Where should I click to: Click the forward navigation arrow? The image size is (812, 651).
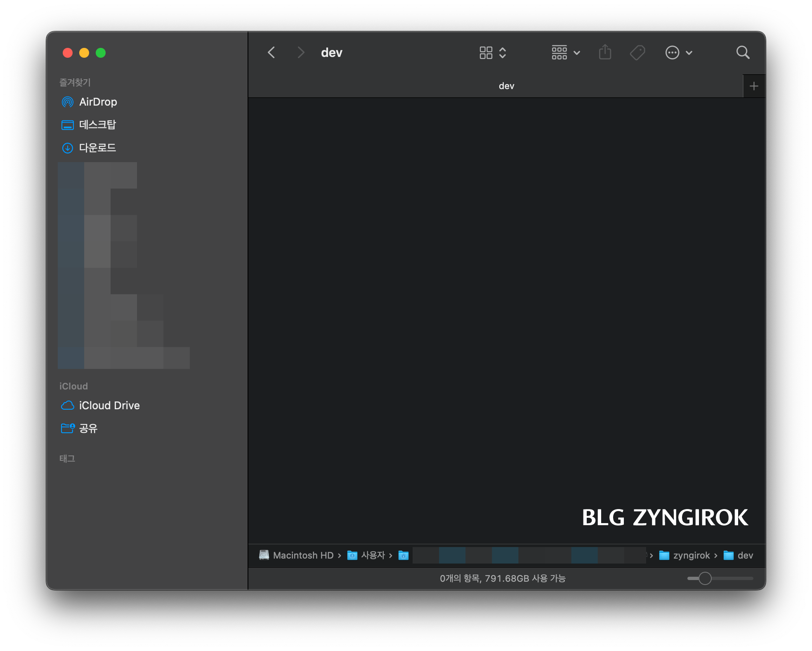pos(301,52)
